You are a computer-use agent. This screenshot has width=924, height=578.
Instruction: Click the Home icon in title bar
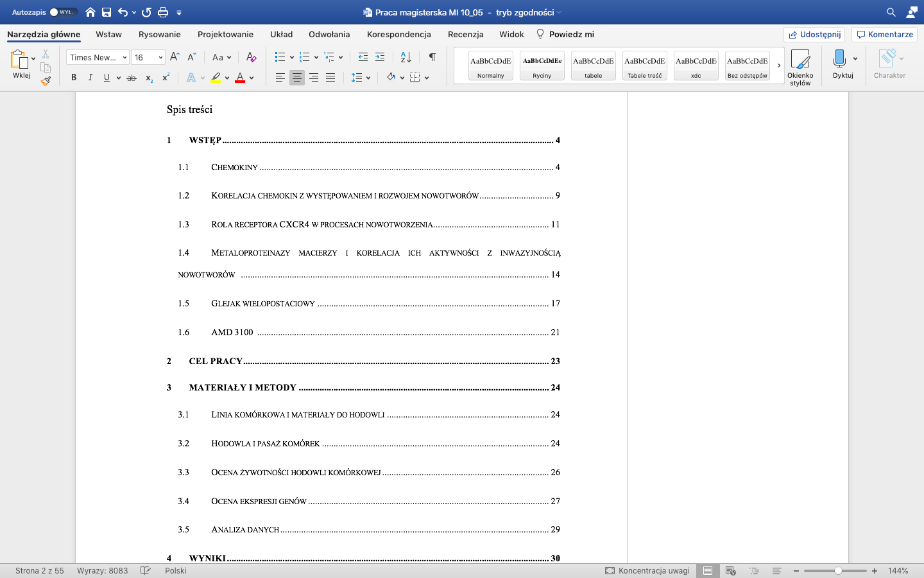[x=90, y=12]
